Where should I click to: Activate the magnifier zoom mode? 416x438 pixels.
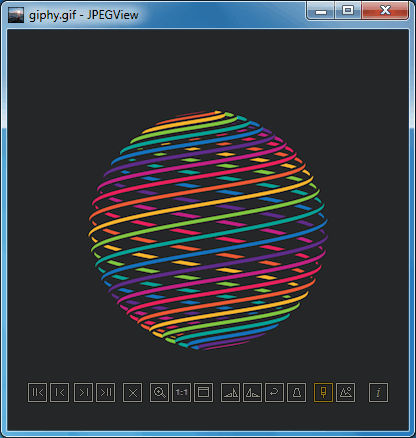point(159,392)
